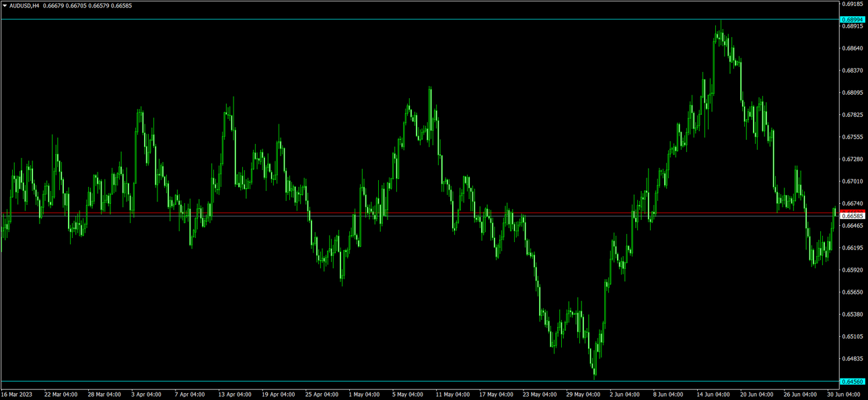Viewport: 868px width, 400px height.
Task: Click the 0.68640 price scale label
Action: (x=853, y=48)
